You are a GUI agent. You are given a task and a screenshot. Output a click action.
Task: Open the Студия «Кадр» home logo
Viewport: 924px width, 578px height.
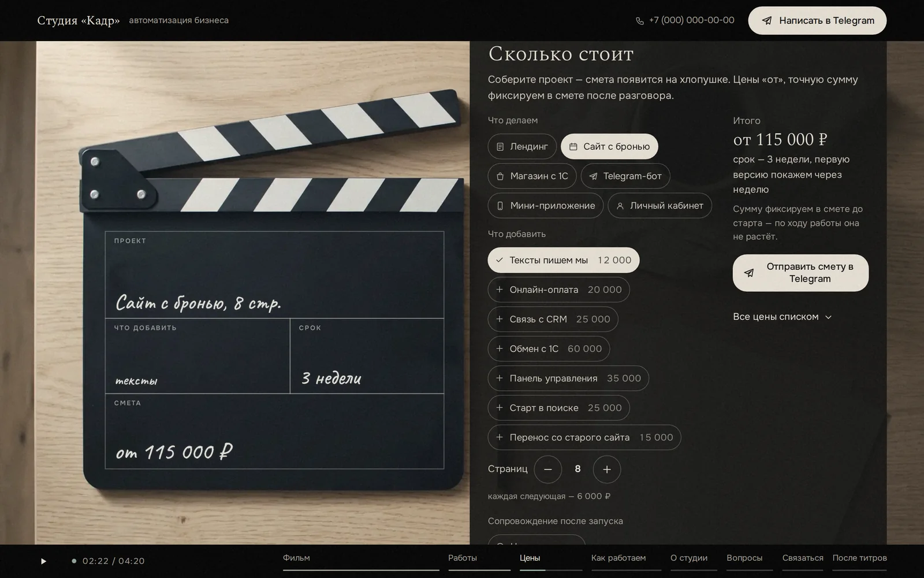[x=79, y=21]
